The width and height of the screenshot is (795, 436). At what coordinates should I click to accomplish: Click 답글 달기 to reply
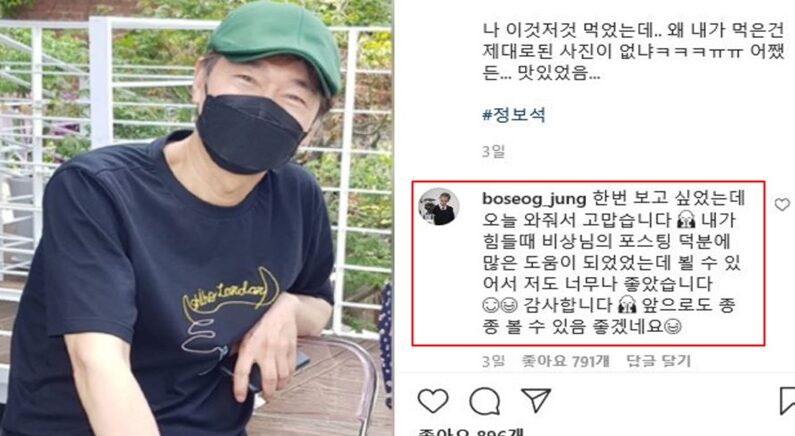(659, 361)
